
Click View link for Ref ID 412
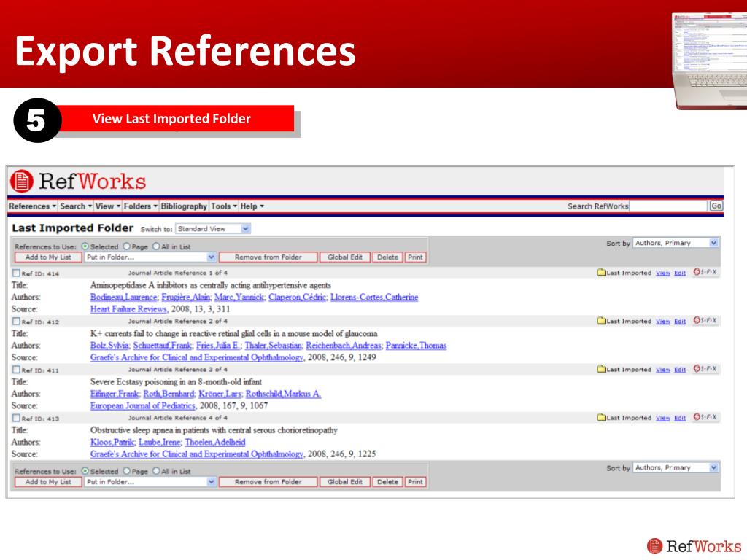pyautogui.click(x=662, y=321)
